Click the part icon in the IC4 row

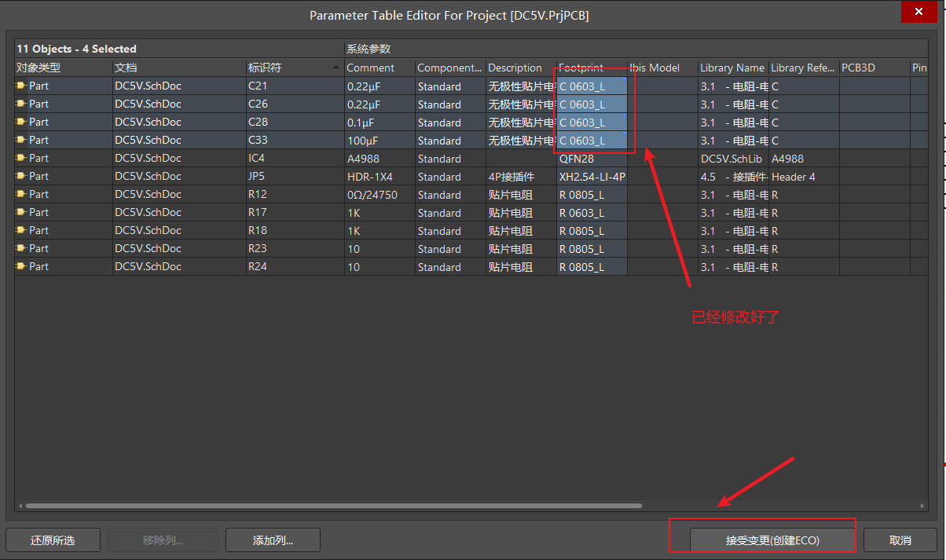coord(21,158)
